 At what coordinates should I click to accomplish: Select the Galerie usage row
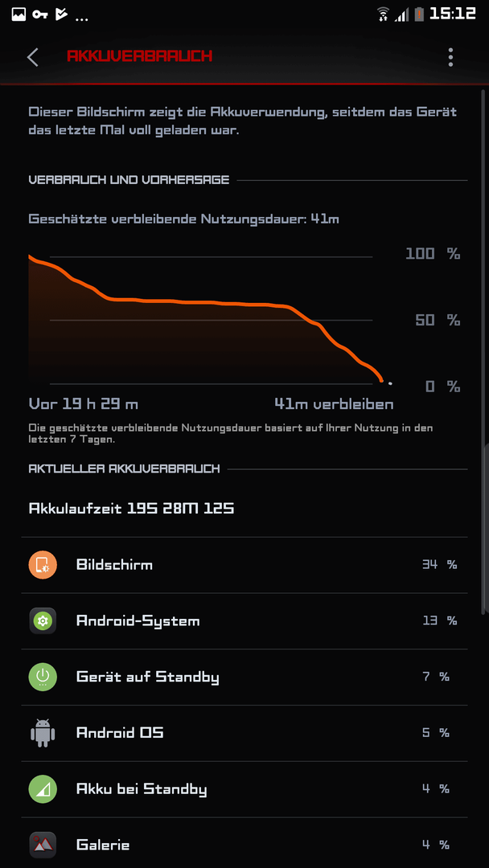pyautogui.click(x=244, y=845)
